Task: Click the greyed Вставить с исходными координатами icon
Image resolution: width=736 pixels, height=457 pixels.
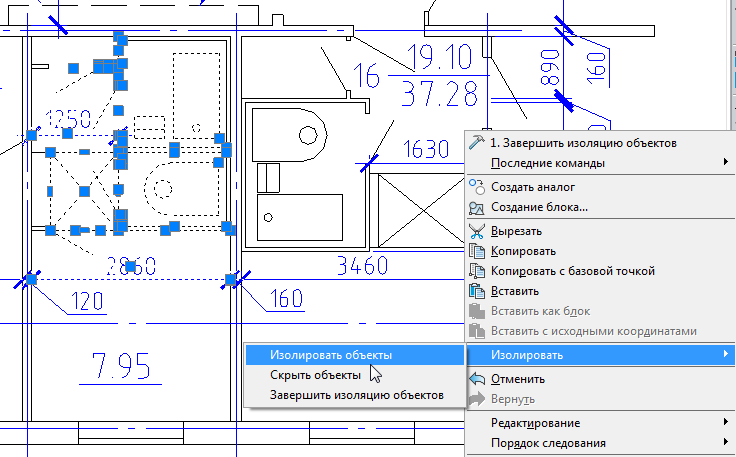Action: [x=477, y=331]
